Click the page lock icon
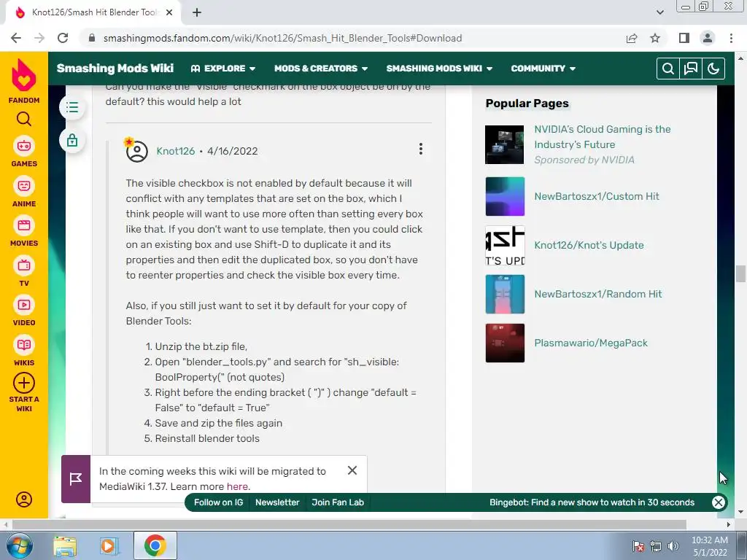This screenshot has width=747, height=560. pos(72,141)
